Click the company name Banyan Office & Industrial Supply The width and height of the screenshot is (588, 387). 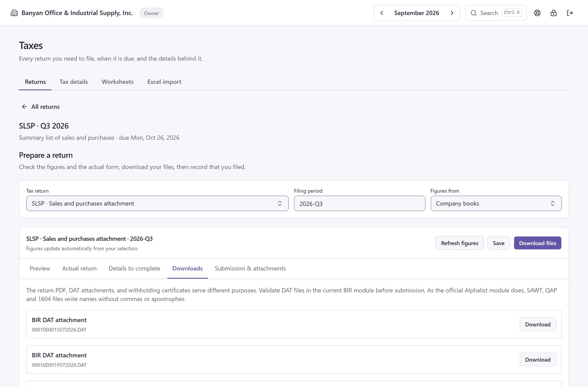77,13
